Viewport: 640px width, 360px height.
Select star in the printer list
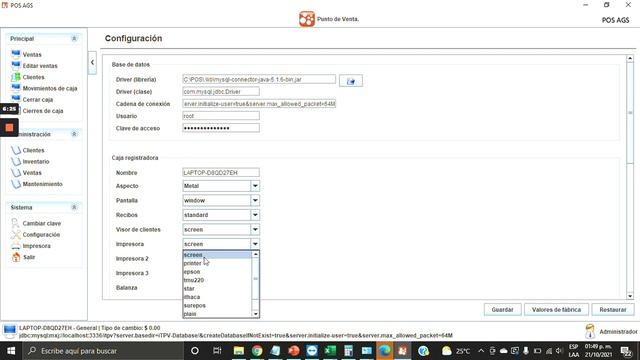coord(217,289)
